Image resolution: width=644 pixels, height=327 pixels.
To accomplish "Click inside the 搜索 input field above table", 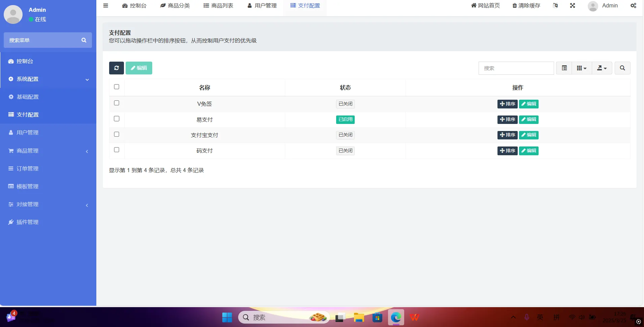I will 516,68.
